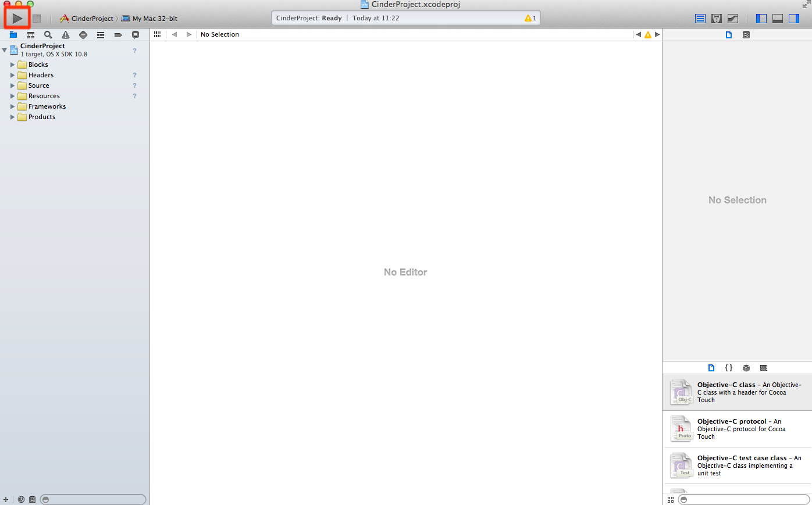
Task: Select the Objective-C class template
Action: click(x=738, y=392)
